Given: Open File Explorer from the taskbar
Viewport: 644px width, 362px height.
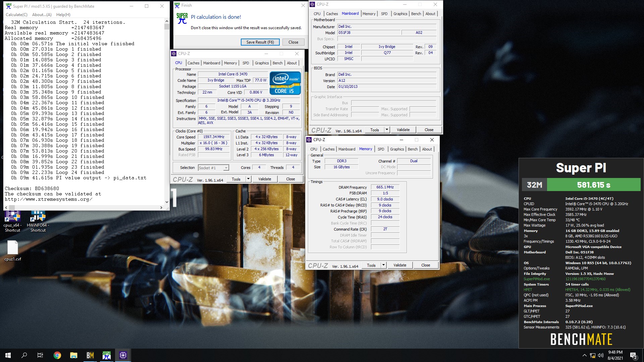Looking at the screenshot, I should tap(74, 355).
